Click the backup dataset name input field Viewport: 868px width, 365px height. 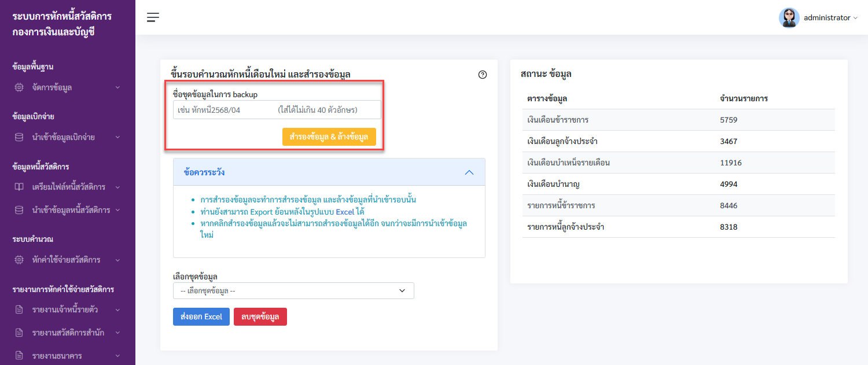[x=277, y=110]
